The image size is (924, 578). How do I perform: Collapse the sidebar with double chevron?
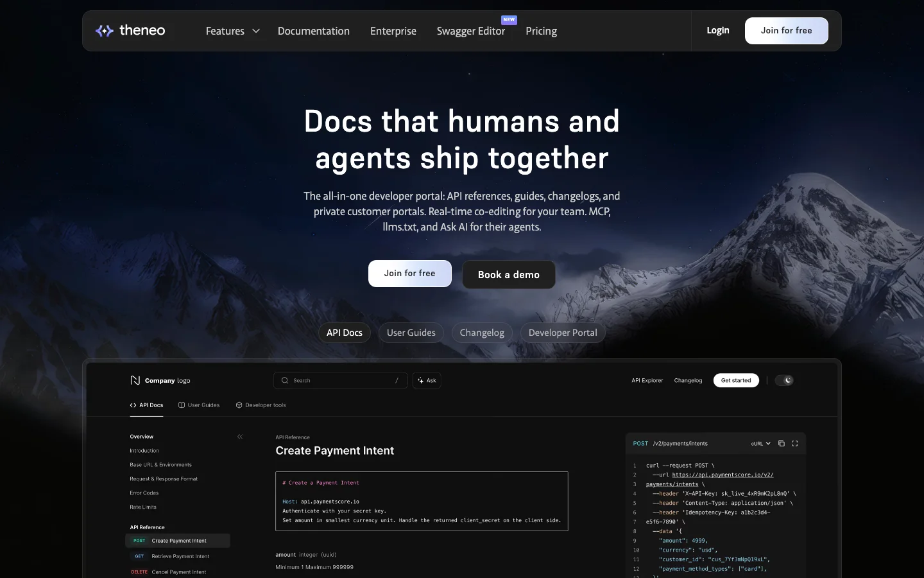(x=240, y=437)
